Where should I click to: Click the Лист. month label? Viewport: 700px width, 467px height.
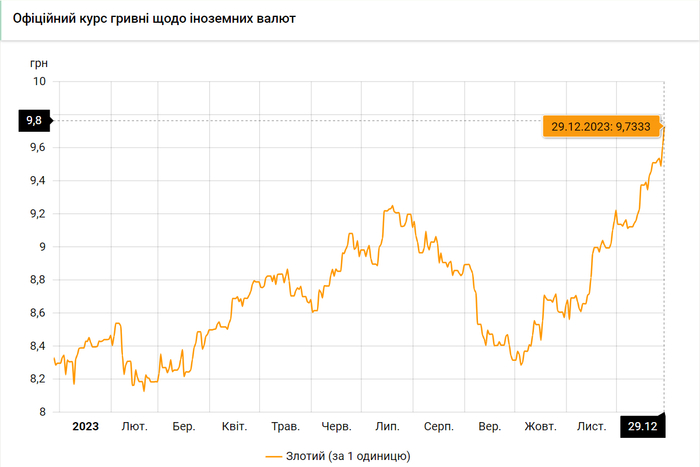(x=591, y=426)
